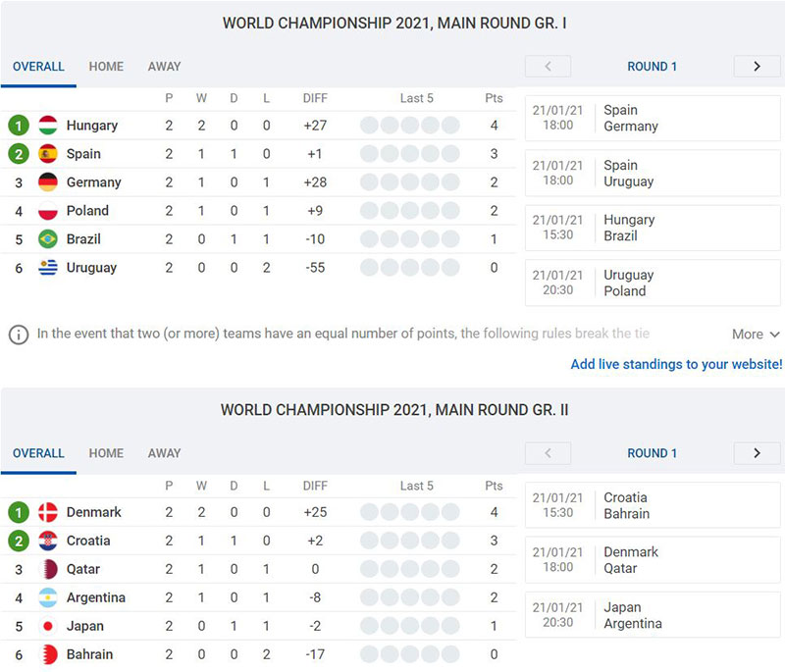The height and width of the screenshot is (672, 785).
Task: Go to next round in Group I
Action: (757, 67)
